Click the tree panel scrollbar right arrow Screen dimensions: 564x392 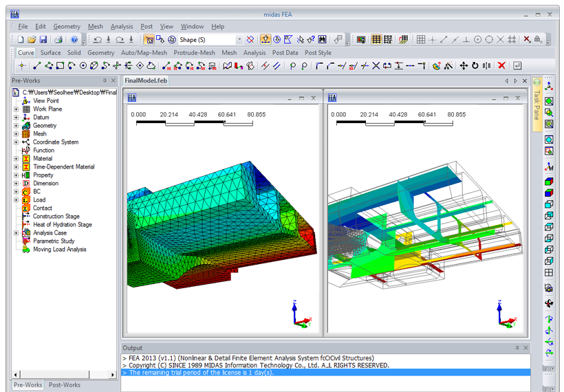click(113, 375)
